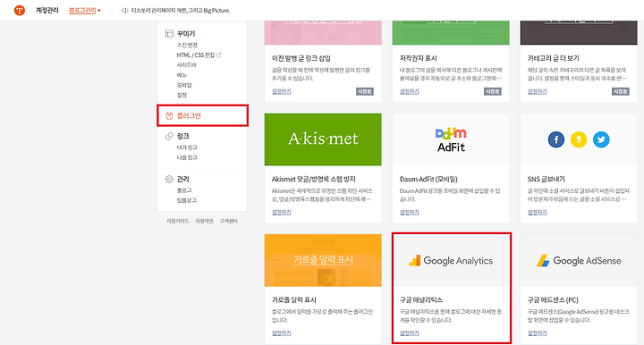This screenshot has height=345, width=644.
Task: Open 스킨 변경 in sidebar
Action: [x=187, y=45]
